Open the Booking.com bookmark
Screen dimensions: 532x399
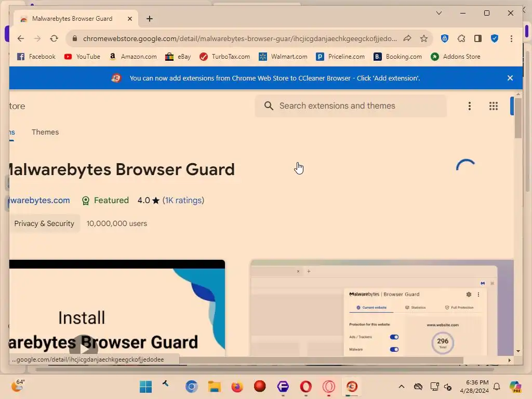pos(397,57)
